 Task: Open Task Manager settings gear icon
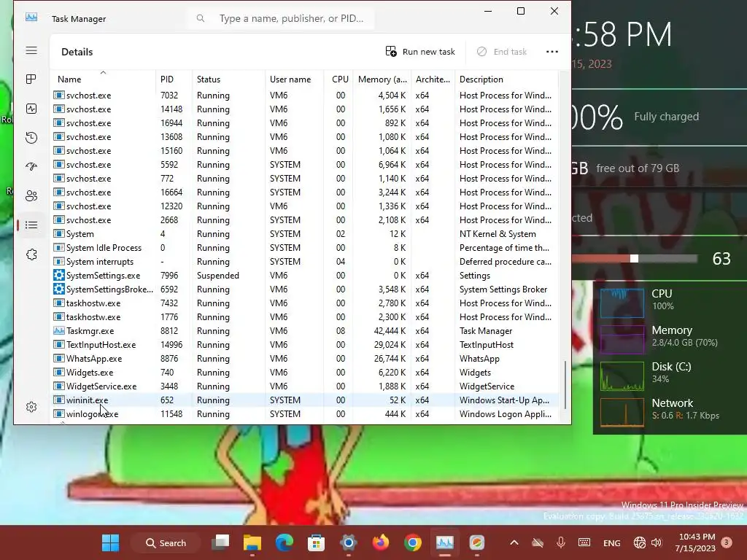31,407
